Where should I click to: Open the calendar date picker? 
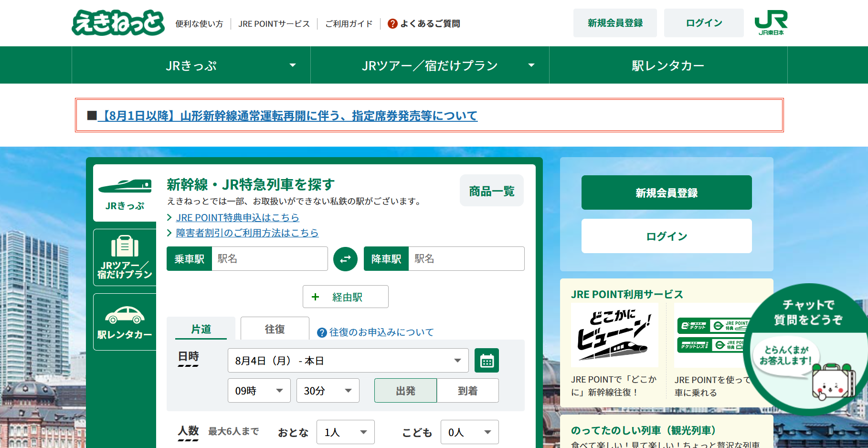point(487,361)
